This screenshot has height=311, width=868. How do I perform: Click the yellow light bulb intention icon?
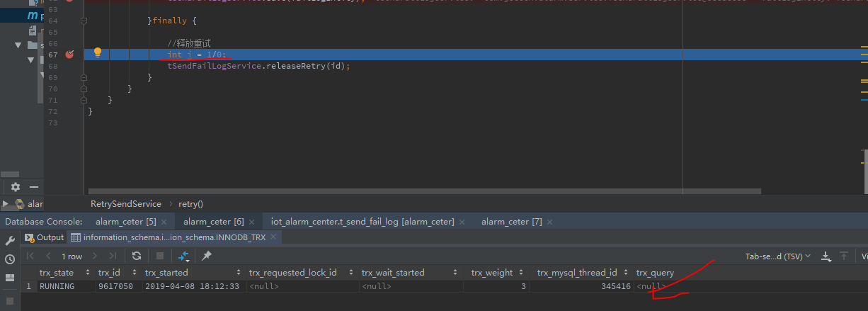(x=98, y=53)
